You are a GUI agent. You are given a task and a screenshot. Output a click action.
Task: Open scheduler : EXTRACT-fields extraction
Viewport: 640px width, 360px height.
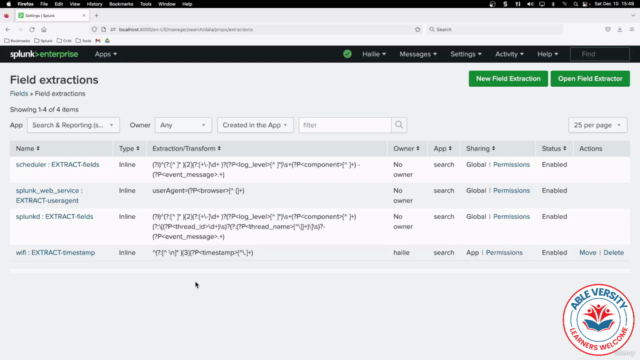click(x=58, y=164)
